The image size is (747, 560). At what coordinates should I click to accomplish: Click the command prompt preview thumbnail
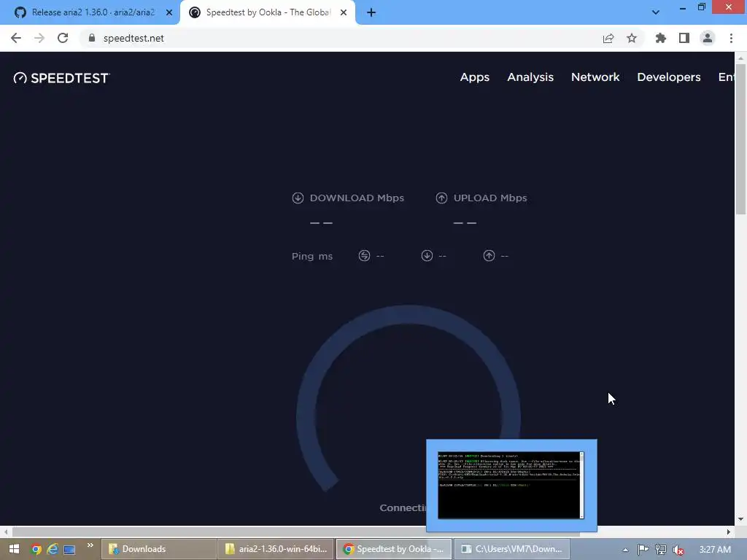tap(511, 485)
